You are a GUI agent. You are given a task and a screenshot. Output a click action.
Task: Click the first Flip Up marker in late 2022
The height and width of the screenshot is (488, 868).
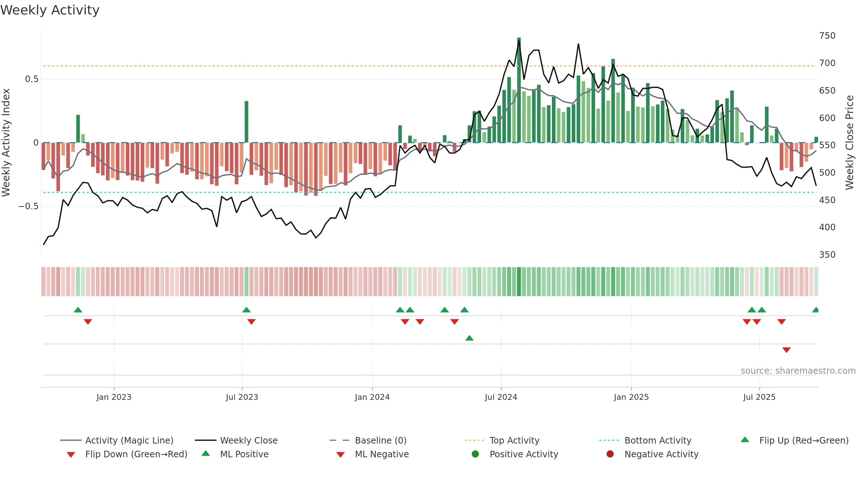pos(78,310)
